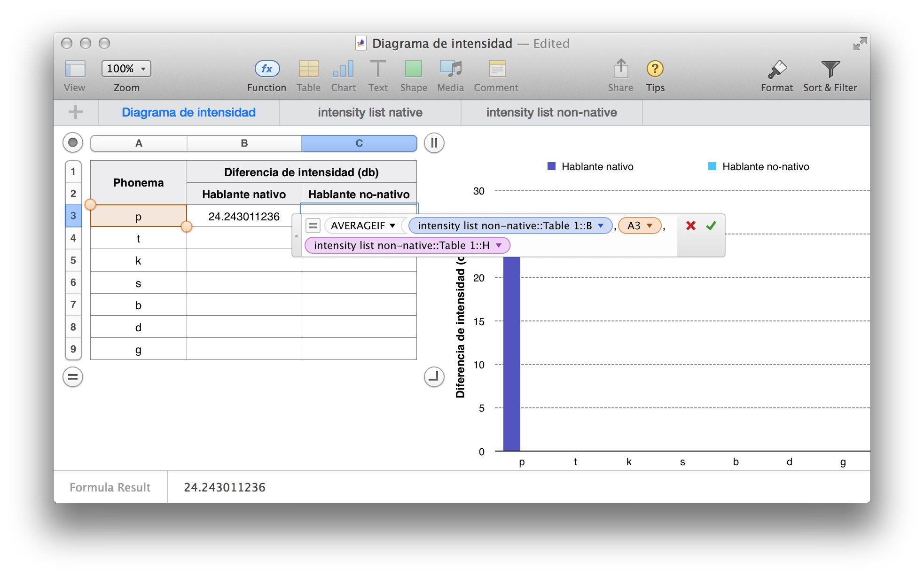Insert a Shape from toolbar

413,69
